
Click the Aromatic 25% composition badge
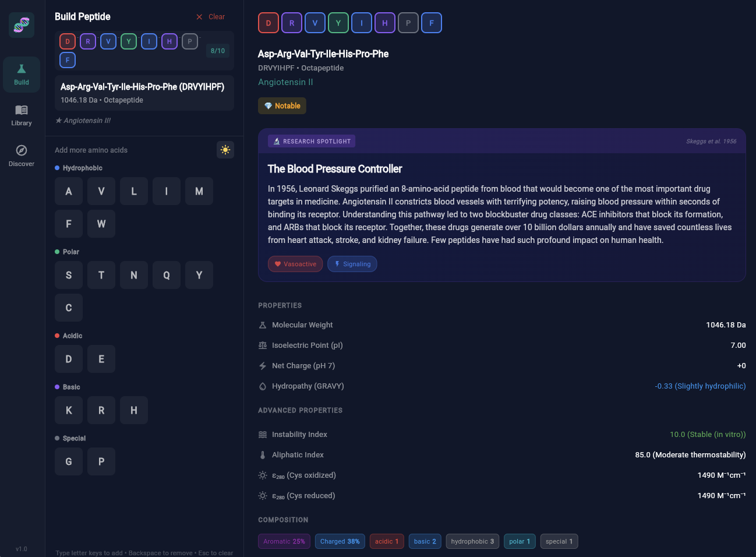click(x=284, y=541)
